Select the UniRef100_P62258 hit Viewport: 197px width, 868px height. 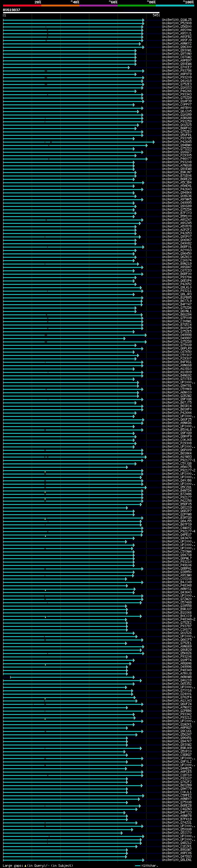tap(177, 501)
